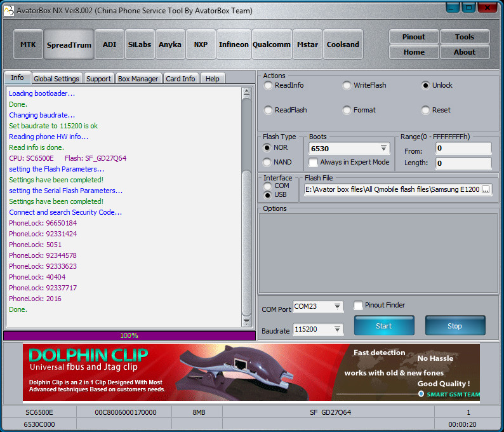Viewport: 504px width, 432px height.
Task: Open the About section
Action: (x=465, y=52)
